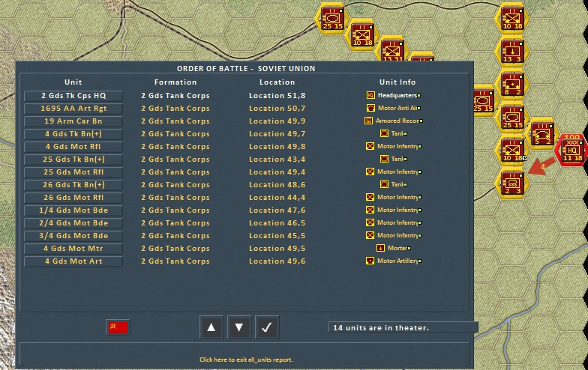Image resolution: width=588 pixels, height=370 pixels.
Task: Open the 26 Gds Mot Rfl unit entry
Action: pyautogui.click(x=73, y=198)
